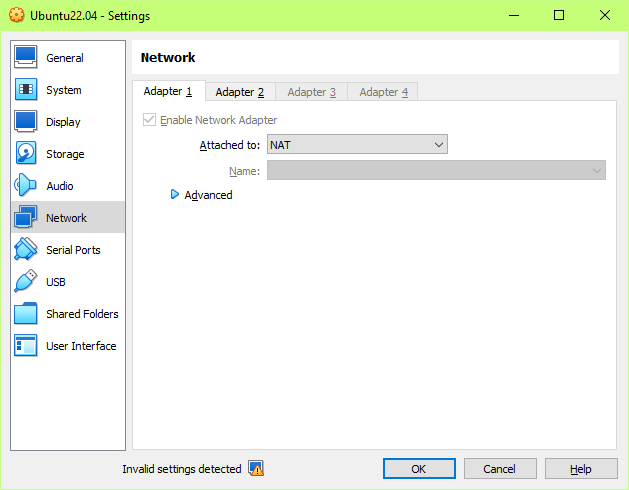The height and width of the screenshot is (490, 629).
Task: Open Help via the Help button
Action: tap(581, 469)
